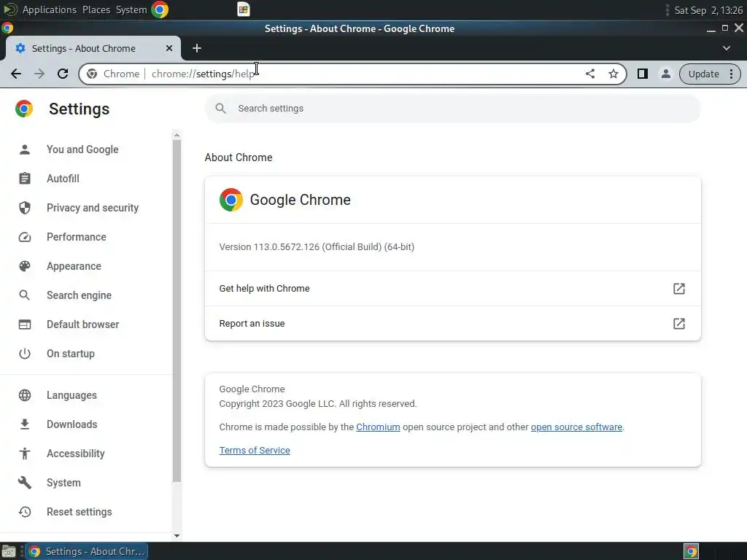Screen dimensions: 747x560
Task: Click the On startup power icon
Action: 25,354
